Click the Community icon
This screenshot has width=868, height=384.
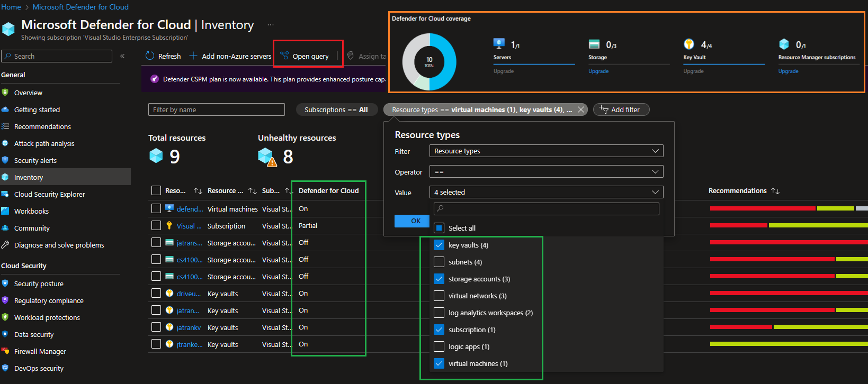click(5, 228)
